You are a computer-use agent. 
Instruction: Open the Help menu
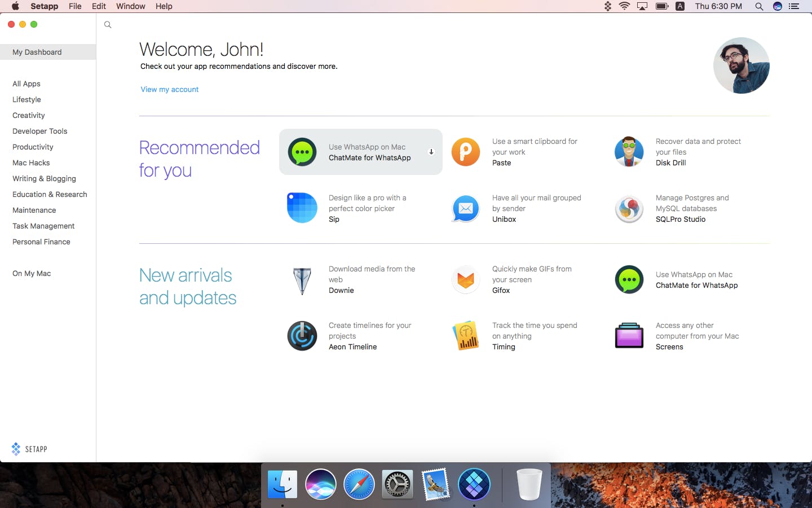pos(164,6)
